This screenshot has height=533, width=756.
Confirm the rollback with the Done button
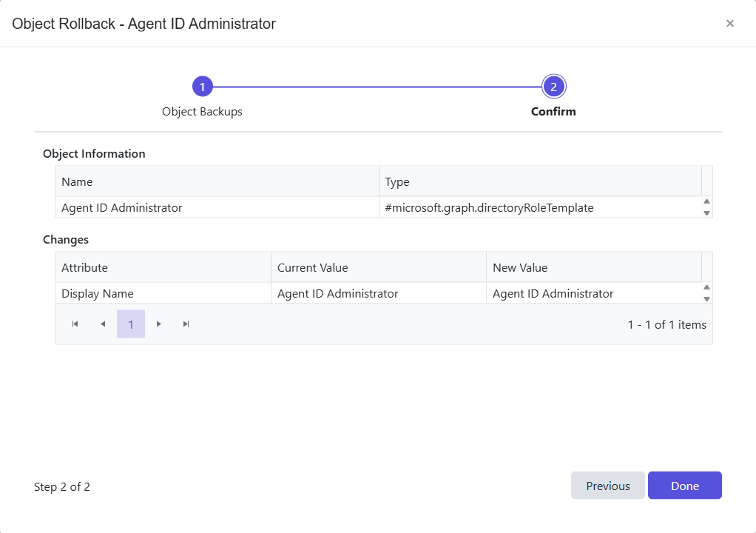click(x=684, y=485)
